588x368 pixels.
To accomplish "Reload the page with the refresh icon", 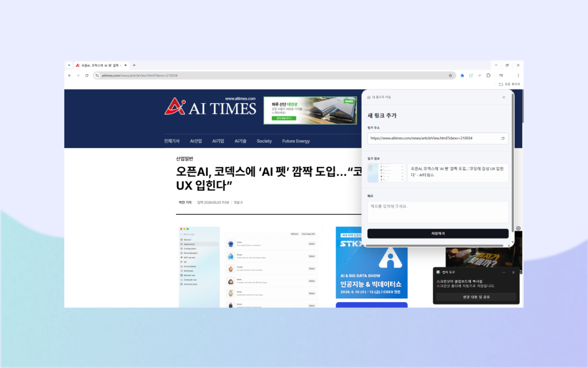I will (x=87, y=76).
